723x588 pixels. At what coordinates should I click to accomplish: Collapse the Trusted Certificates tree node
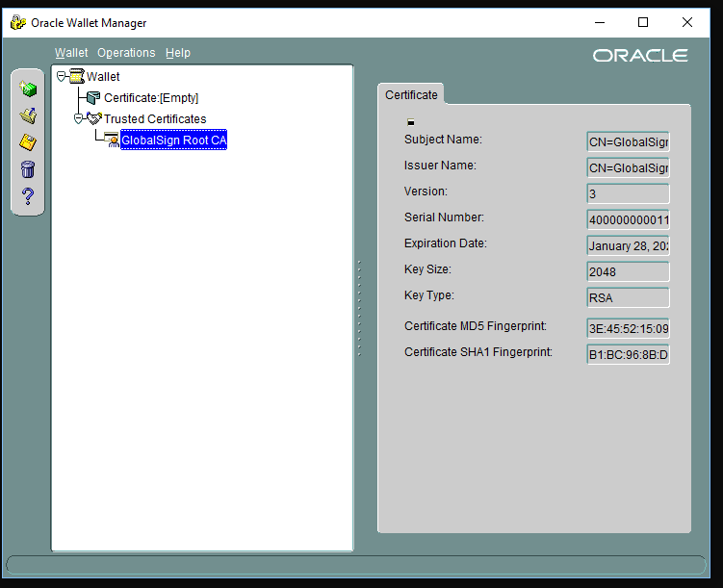78,119
